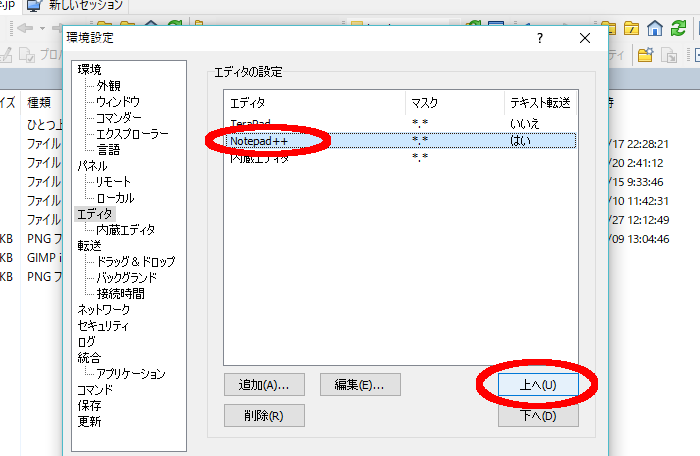Click the はい cell in Notepad++ row

[520, 141]
